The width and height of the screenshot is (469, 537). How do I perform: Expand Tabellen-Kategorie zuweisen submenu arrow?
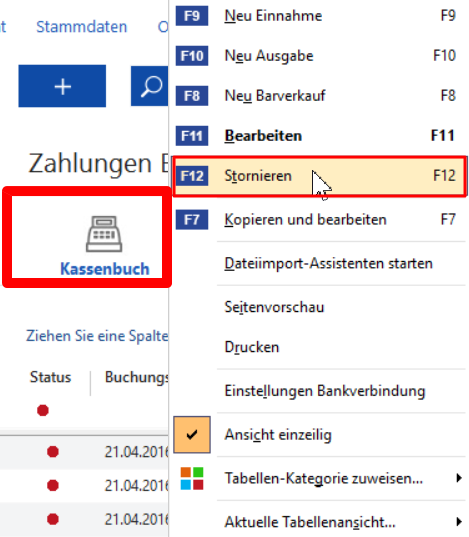click(459, 478)
